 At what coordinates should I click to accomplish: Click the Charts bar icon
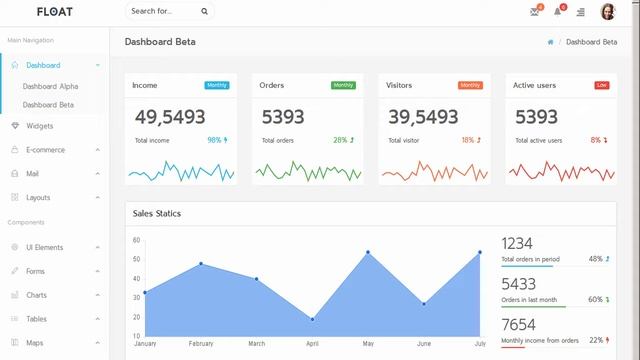[x=15, y=295]
